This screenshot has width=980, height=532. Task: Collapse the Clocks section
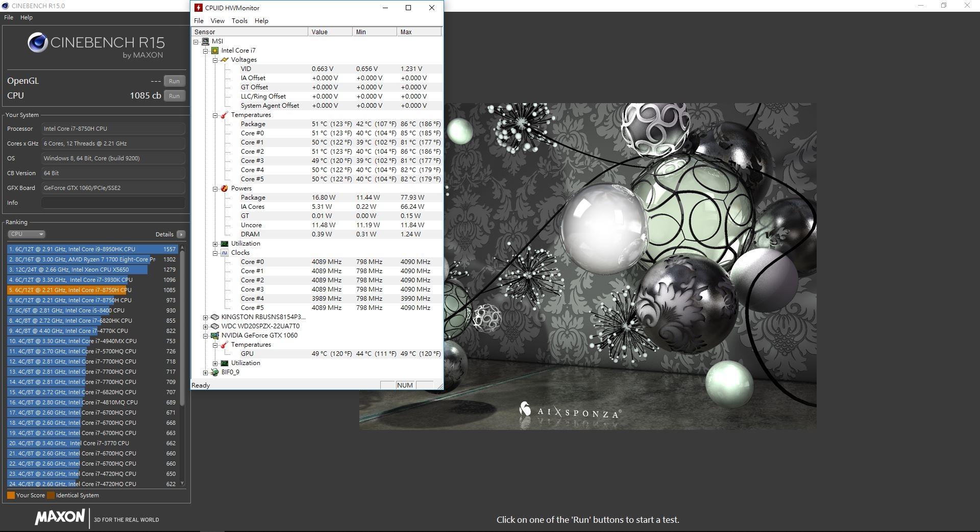pyautogui.click(x=215, y=253)
